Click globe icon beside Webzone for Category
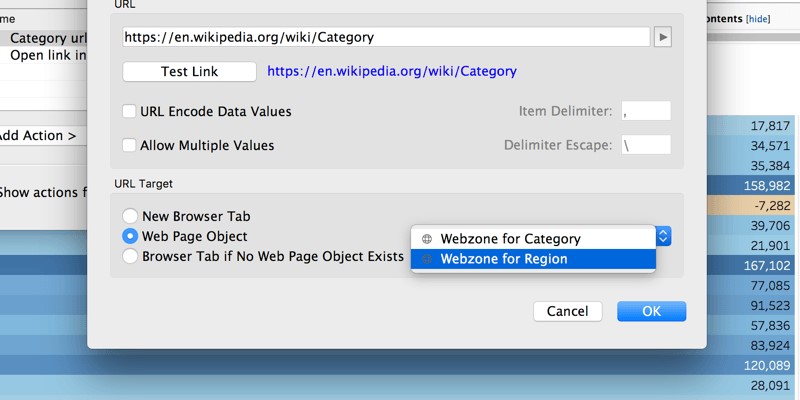800x400 pixels. tap(427, 239)
